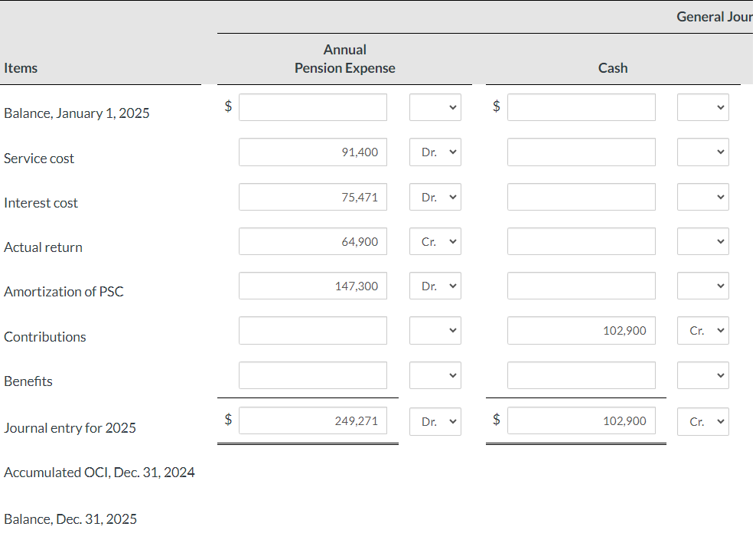Image resolution: width=756 pixels, height=543 pixels.
Task: Click the Accumulated OCI, Dec. 31, 2024 label
Action: 99,473
